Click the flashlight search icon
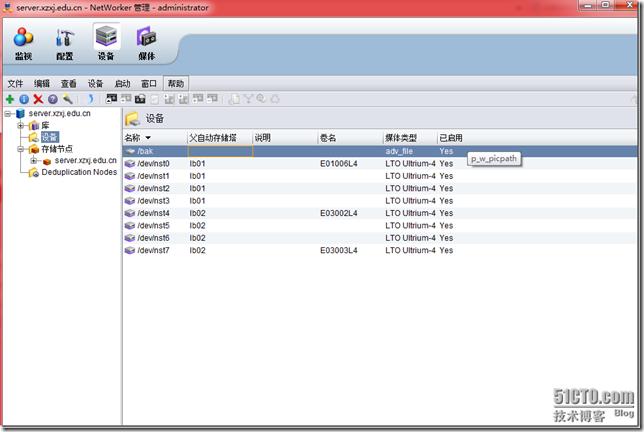This screenshot has height=432, width=644. click(x=67, y=99)
